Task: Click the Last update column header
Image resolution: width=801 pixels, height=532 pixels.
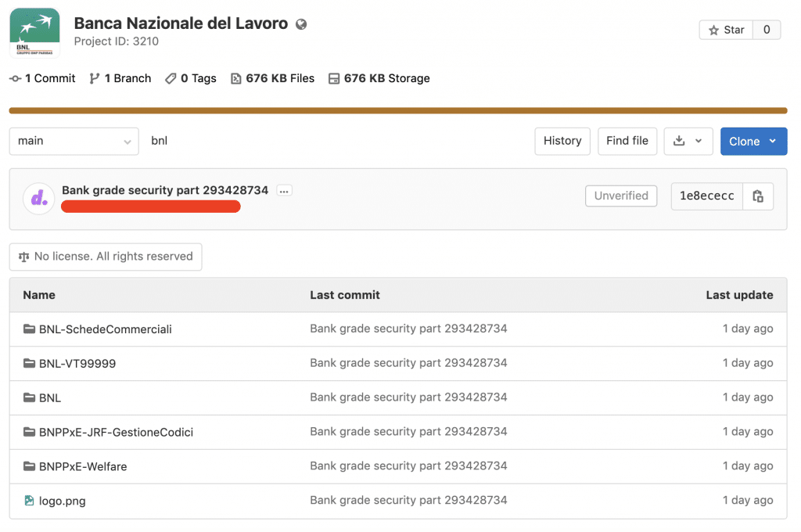Action: coord(739,295)
